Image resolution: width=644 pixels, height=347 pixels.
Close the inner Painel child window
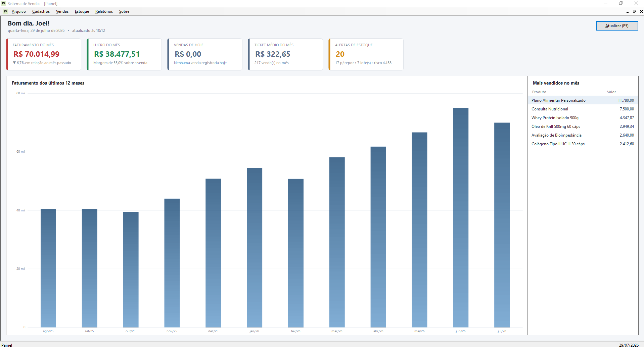(641, 11)
